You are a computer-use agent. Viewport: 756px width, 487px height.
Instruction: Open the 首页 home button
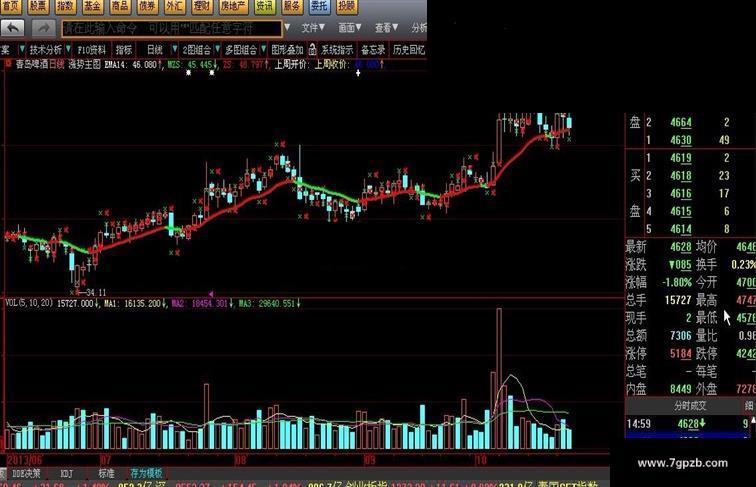[9, 6]
